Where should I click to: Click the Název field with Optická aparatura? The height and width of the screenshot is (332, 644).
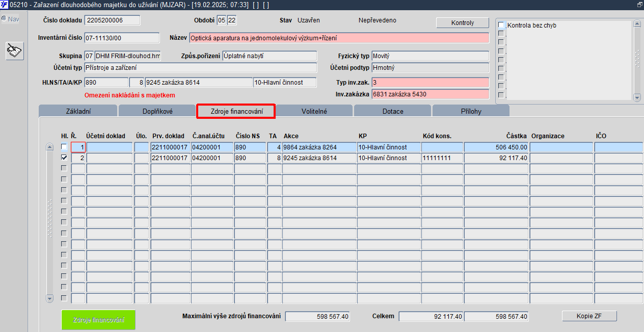[339, 38]
